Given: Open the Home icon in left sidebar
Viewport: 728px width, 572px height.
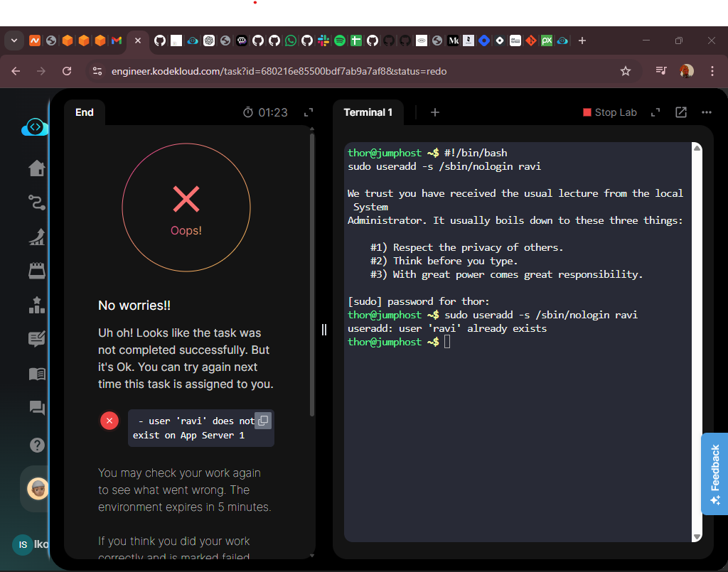Looking at the screenshot, I should (36, 168).
